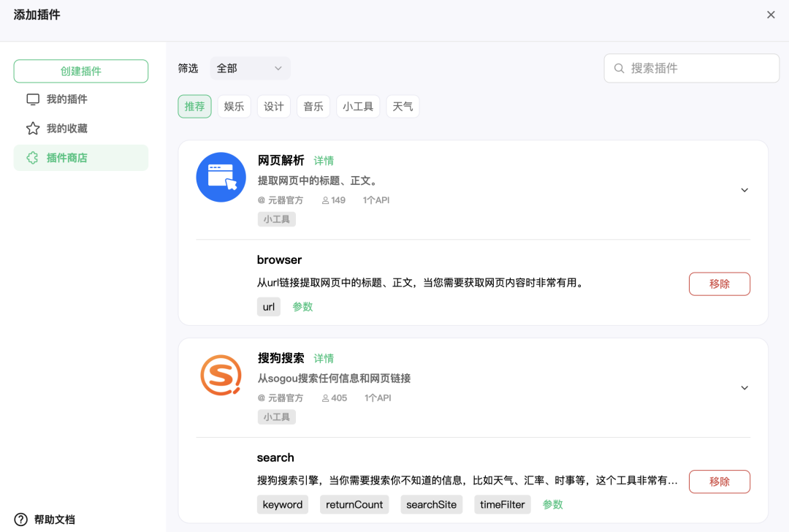Close the 添加插件 dialog
Viewport: 789px width, 532px height.
coord(771,15)
